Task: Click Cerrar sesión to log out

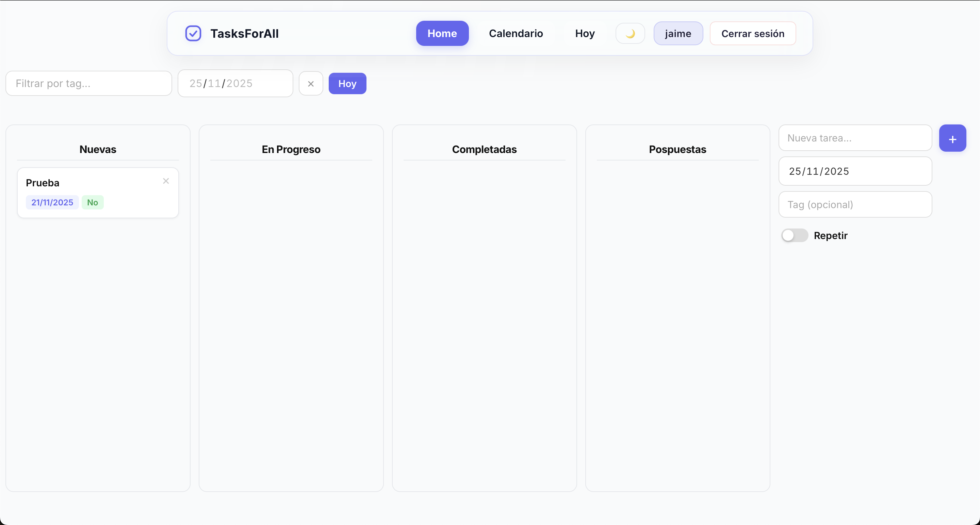Action: (x=753, y=33)
